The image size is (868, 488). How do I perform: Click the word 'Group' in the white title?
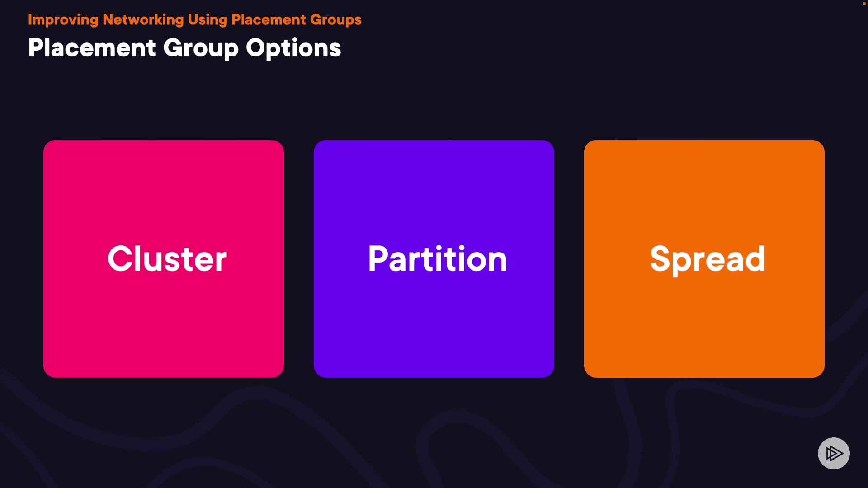201,49
